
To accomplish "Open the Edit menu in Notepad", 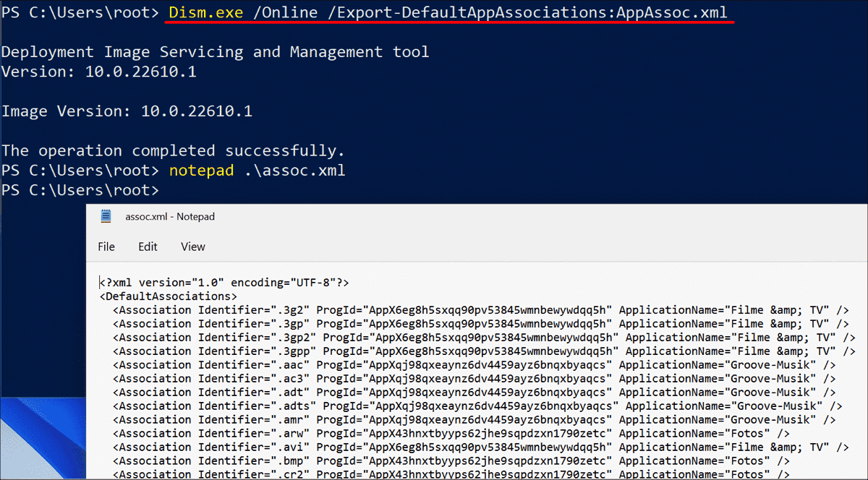I will click(x=148, y=247).
